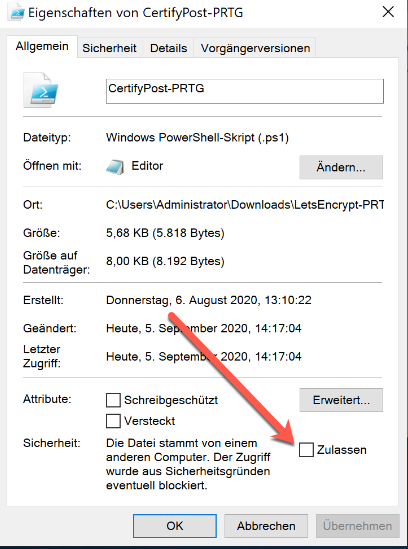Click the dialog title text

point(135,13)
